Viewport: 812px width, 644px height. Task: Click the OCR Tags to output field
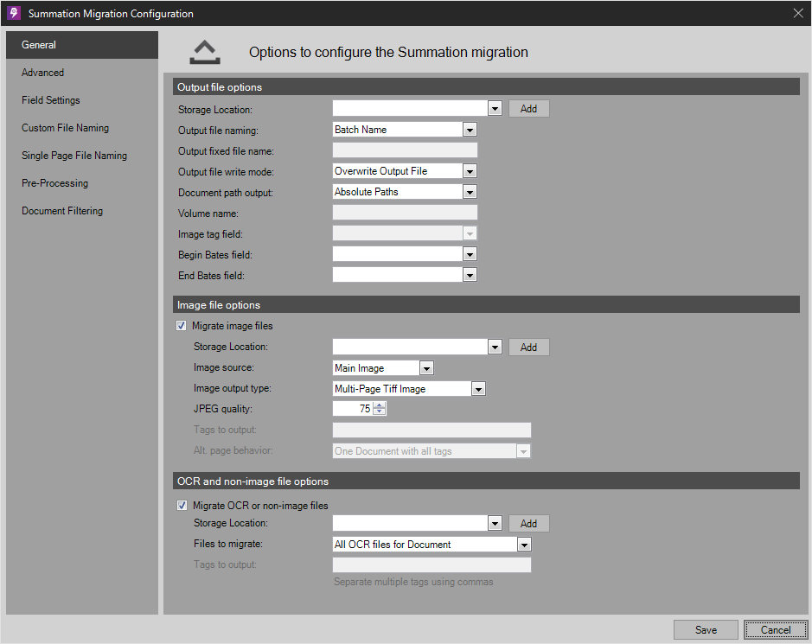[x=432, y=564]
